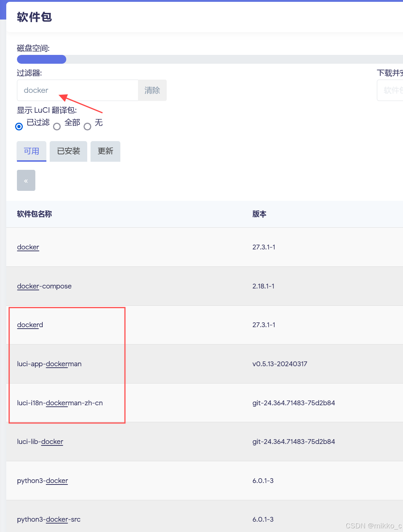
Task: Click the python3-docker-src package name
Action: click(x=49, y=519)
